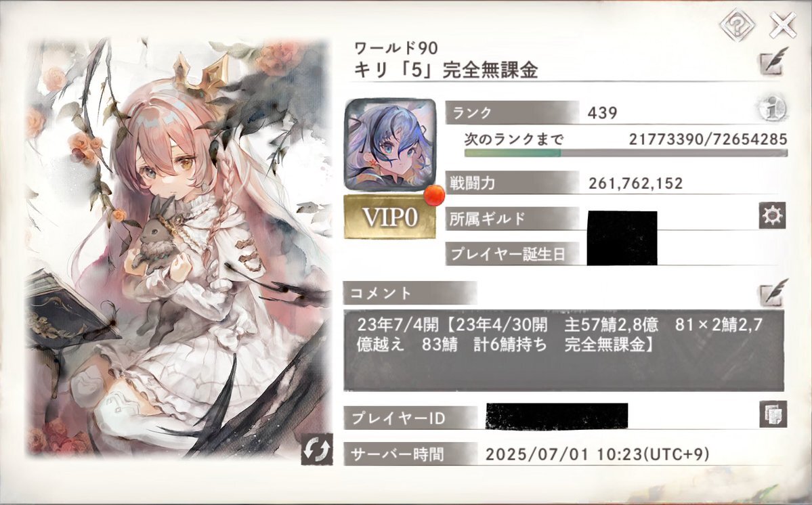Viewport: 812px width, 505px height.
Task: Change the blue-haired player avatar
Action: tap(390, 144)
